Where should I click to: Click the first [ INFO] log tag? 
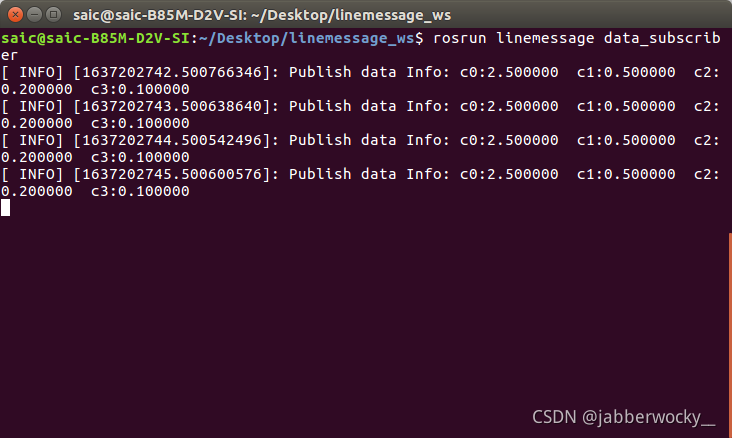[x=32, y=72]
